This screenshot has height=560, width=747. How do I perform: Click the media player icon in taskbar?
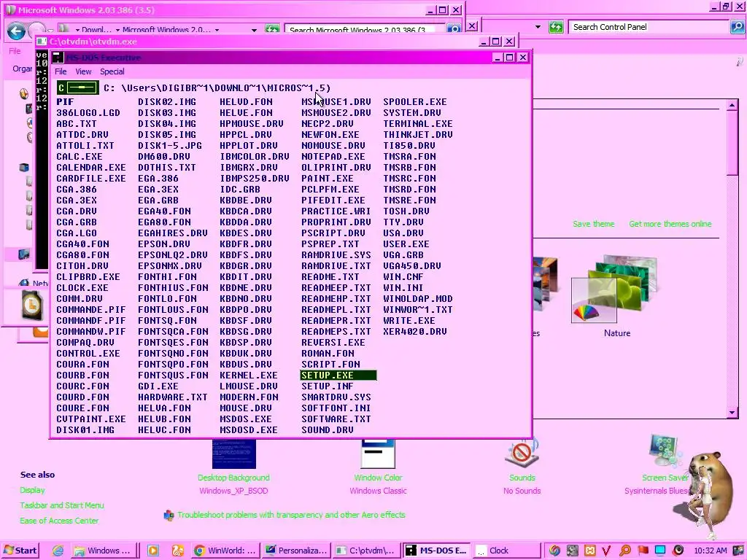(x=153, y=551)
